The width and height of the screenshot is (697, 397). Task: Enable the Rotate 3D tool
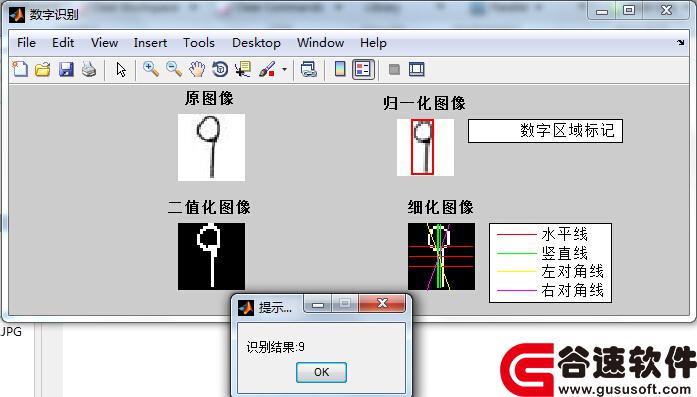pyautogui.click(x=220, y=69)
